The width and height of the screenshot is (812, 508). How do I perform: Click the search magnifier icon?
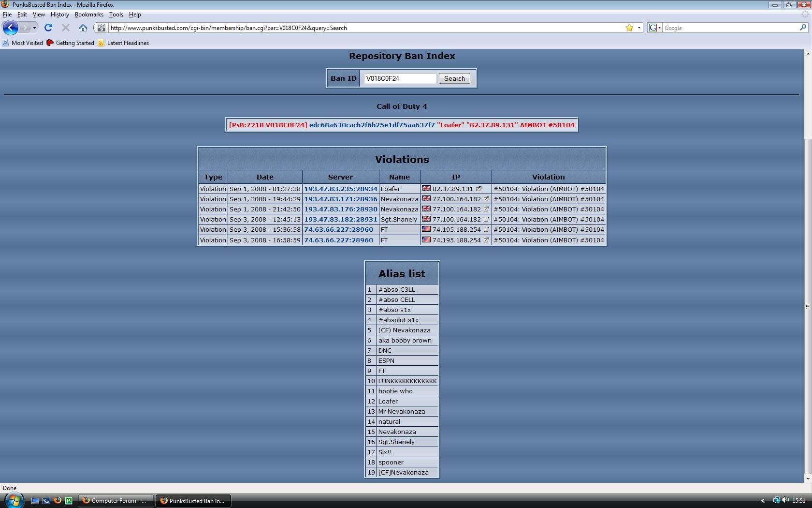click(x=803, y=28)
